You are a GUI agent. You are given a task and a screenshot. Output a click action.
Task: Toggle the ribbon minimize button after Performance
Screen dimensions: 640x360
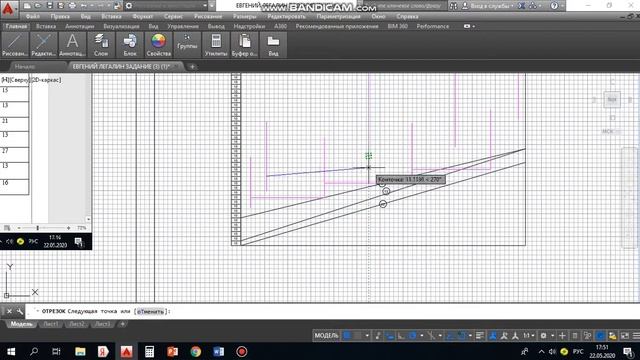(x=467, y=26)
